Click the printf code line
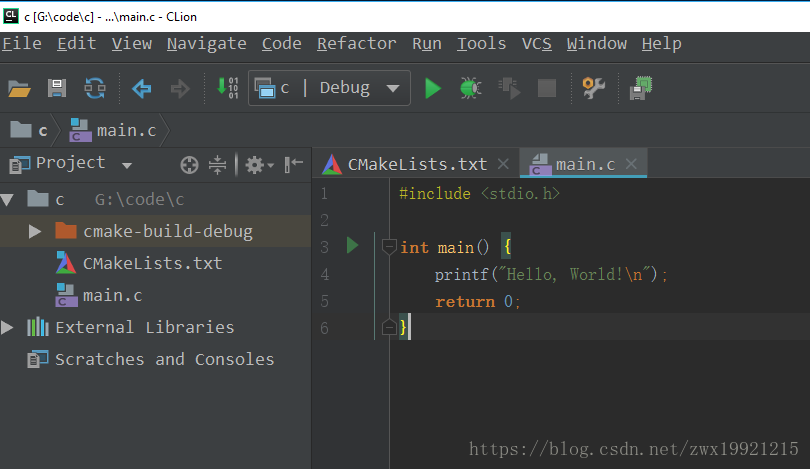Screen dimensions: 810x469 pyautogui.click(x=551, y=274)
